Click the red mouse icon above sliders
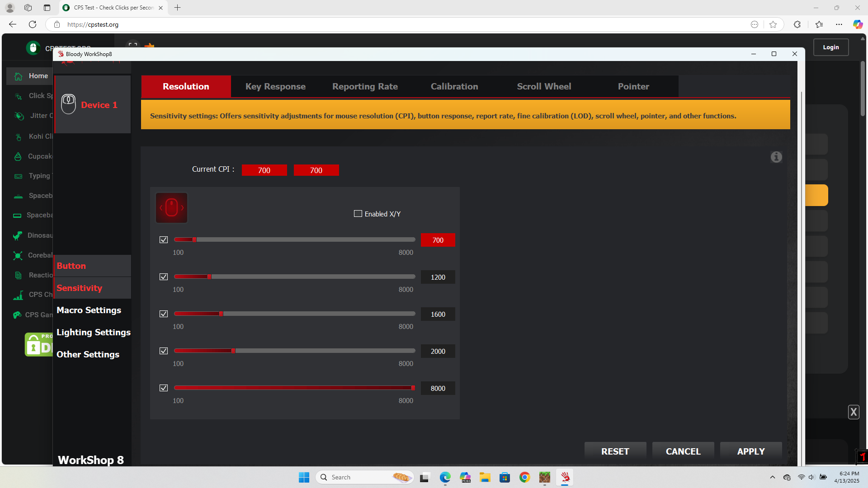 pos(171,208)
